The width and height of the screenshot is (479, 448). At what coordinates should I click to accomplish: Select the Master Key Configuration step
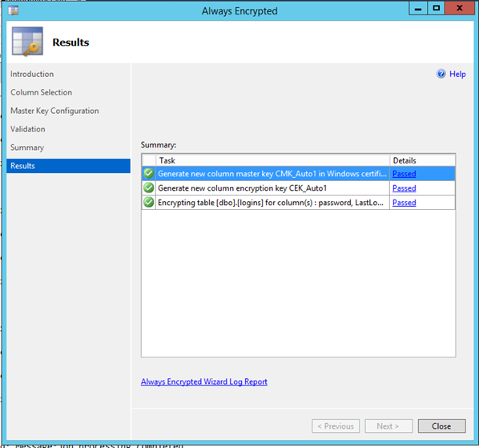click(54, 111)
